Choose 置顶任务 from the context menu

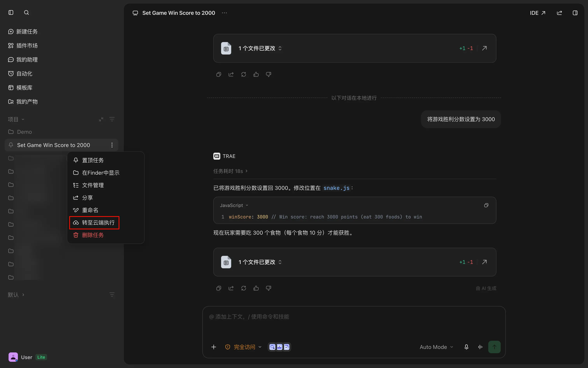tap(106, 160)
